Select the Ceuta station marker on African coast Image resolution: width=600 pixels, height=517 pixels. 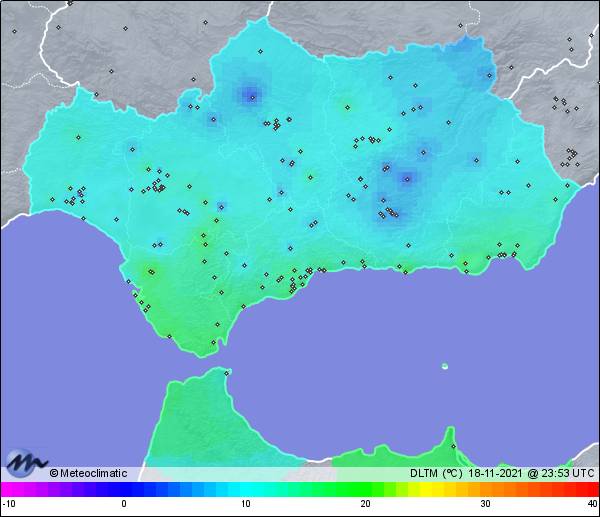click(x=227, y=373)
